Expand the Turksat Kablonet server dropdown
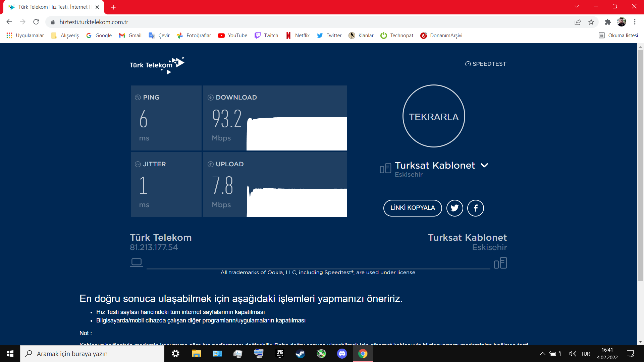This screenshot has height=362, width=644. click(484, 165)
